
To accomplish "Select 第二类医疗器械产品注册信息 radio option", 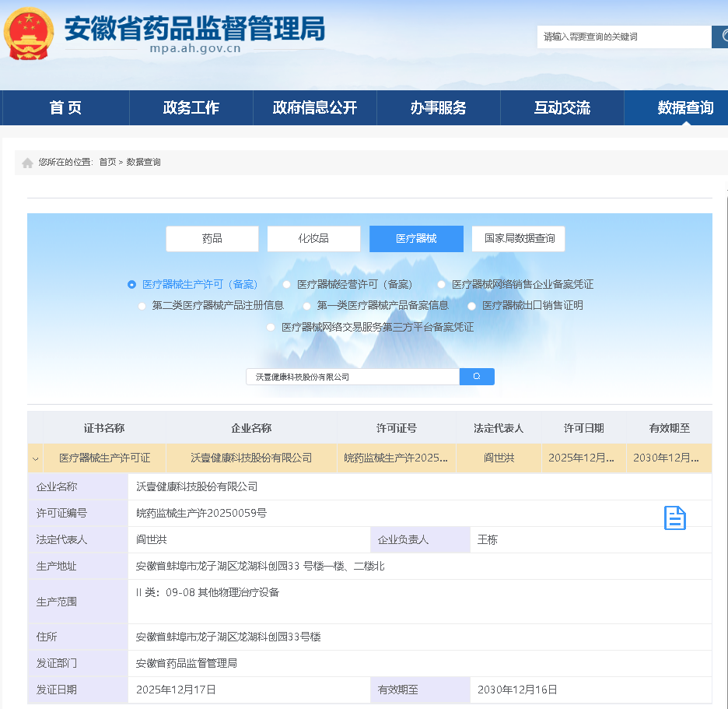I will (x=142, y=306).
